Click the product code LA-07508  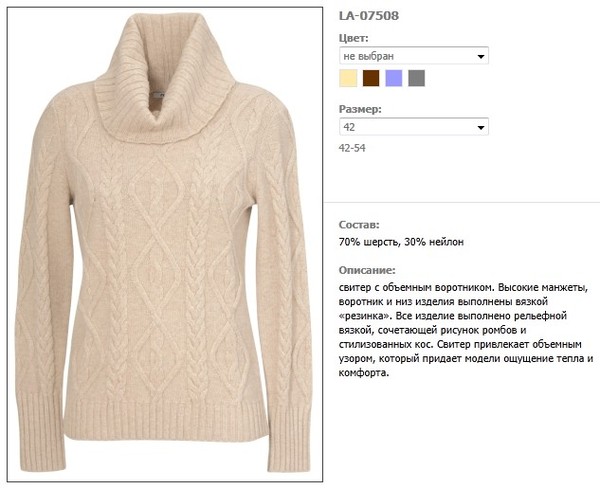coord(369,16)
